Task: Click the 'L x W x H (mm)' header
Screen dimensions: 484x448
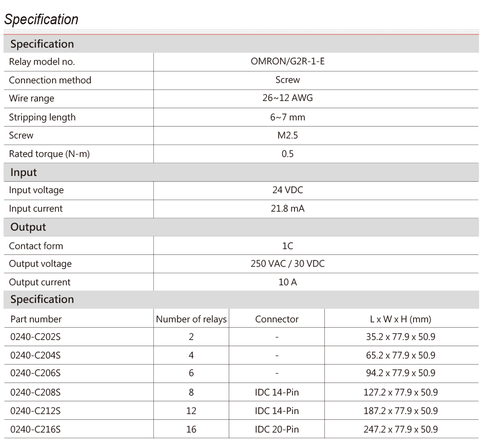Action: pyautogui.click(x=400, y=319)
